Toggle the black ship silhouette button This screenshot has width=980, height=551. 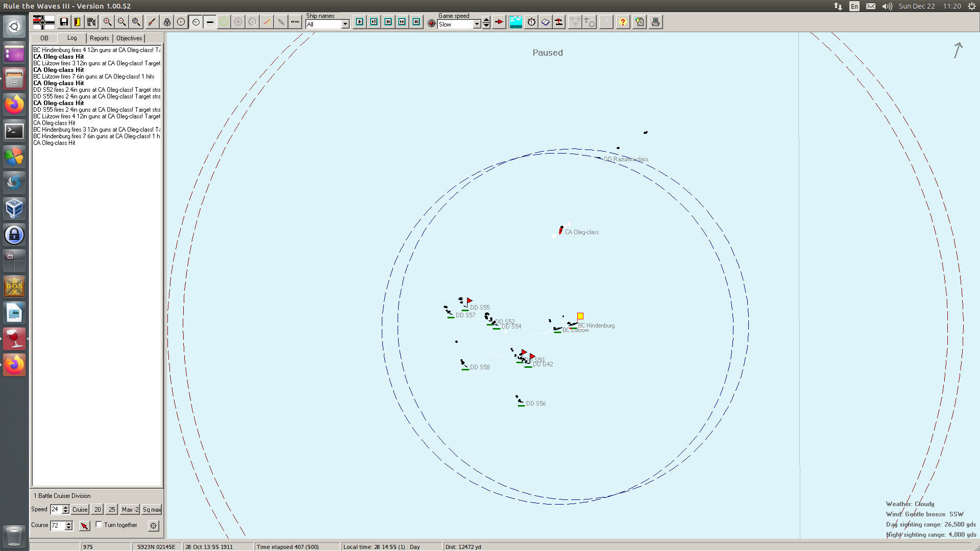[210, 22]
